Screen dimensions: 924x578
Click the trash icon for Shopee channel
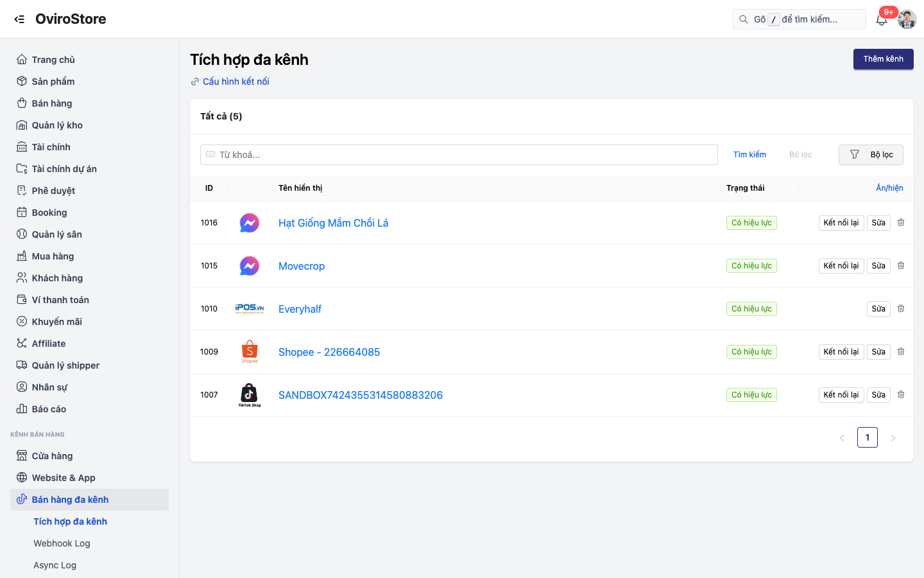pyautogui.click(x=901, y=351)
